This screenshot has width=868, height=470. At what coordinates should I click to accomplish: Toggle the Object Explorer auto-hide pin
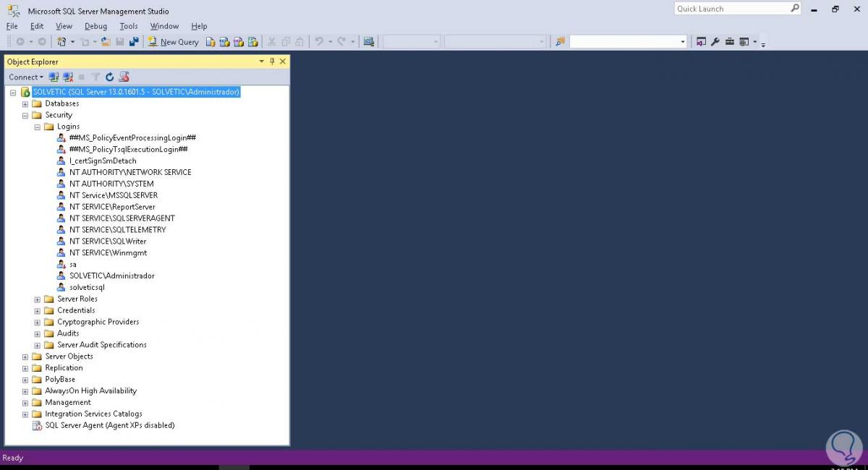(x=272, y=61)
